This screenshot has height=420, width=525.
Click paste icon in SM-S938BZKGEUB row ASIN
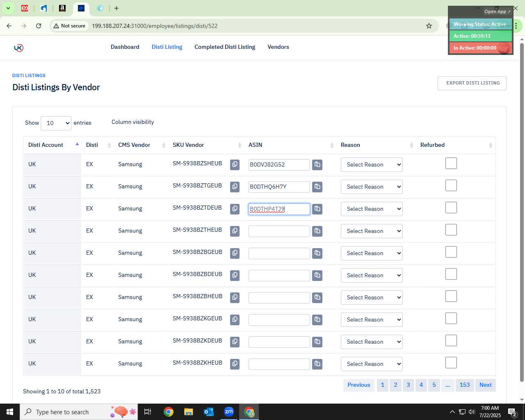(x=317, y=320)
